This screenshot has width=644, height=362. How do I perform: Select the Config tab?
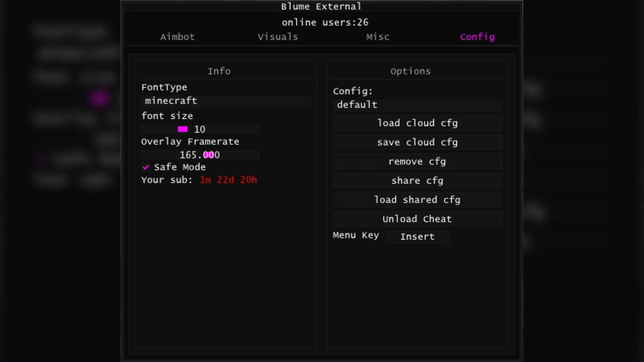tap(477, 37)
